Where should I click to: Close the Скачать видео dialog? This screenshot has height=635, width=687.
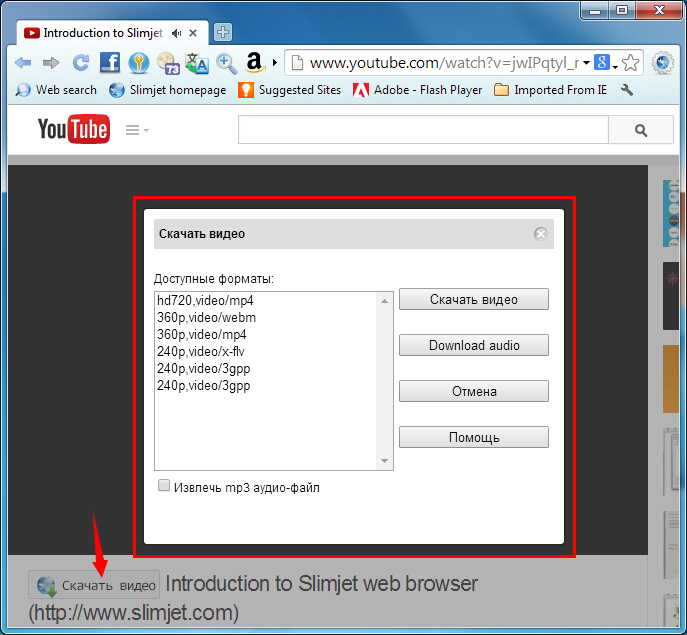coord(541,234)
